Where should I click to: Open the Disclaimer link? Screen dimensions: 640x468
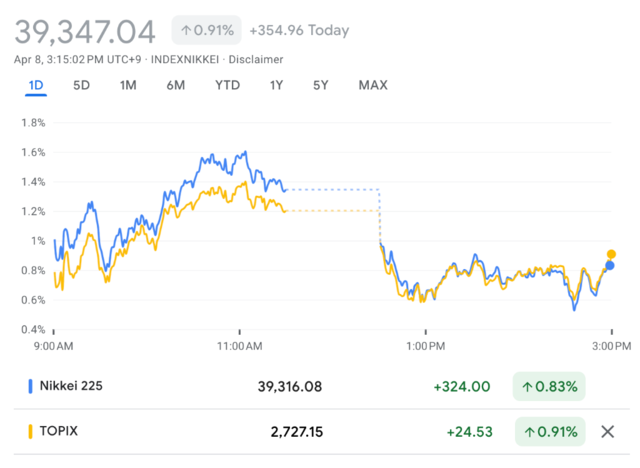point(256,58)
